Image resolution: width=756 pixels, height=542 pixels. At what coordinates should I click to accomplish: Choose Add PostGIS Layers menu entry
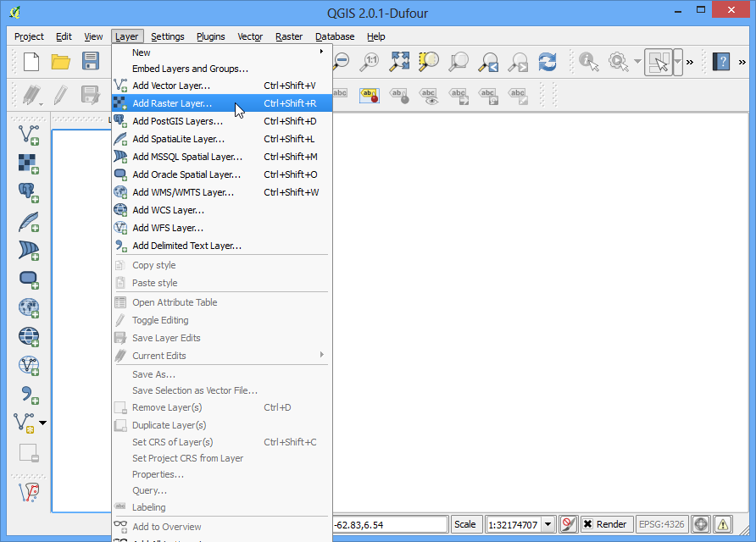[x=222, y=121]
